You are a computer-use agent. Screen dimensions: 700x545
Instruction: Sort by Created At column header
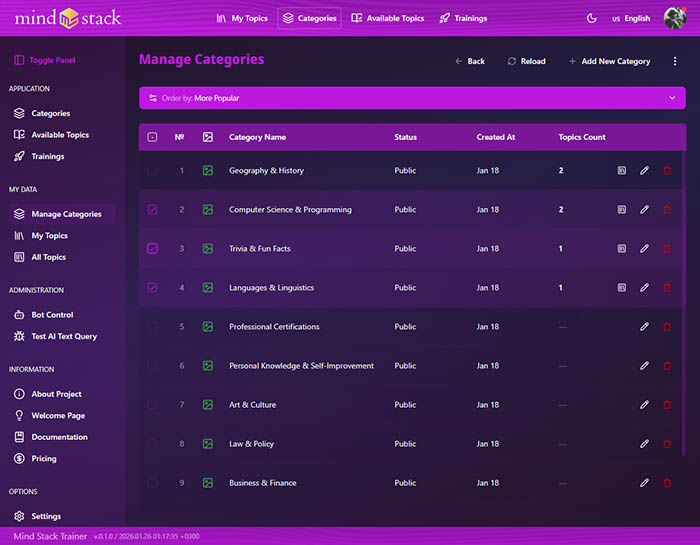tap(496, 137)
